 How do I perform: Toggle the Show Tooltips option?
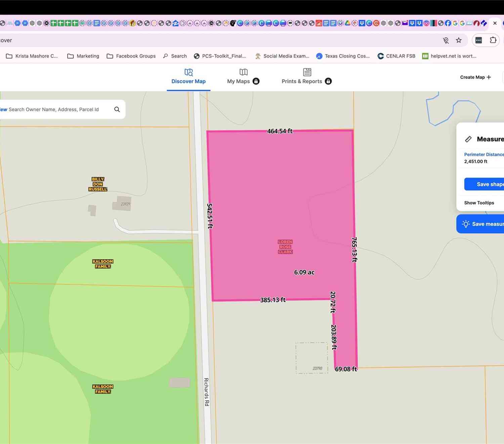(x=479, y=203)
